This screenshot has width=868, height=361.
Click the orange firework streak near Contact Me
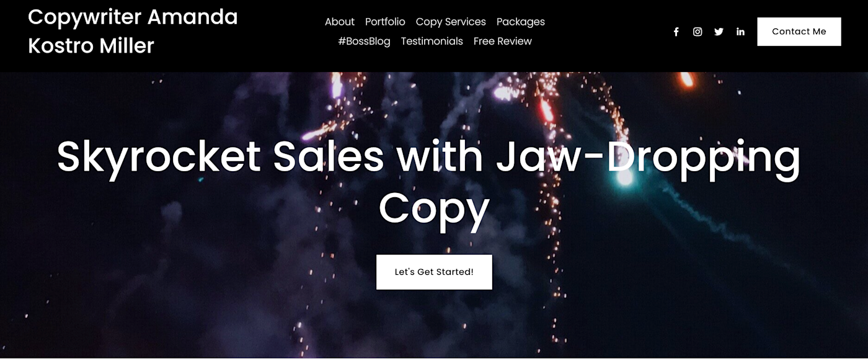pos(686,79)
